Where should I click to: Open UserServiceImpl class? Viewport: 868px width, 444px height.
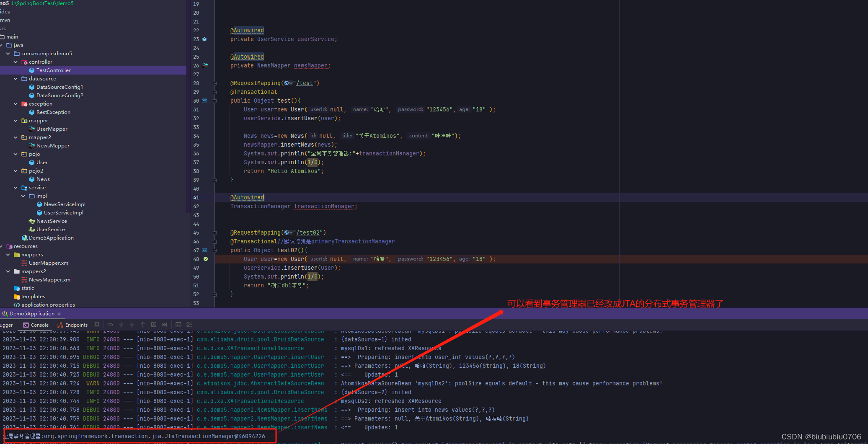pyautogui.click(x=63, y=213)
